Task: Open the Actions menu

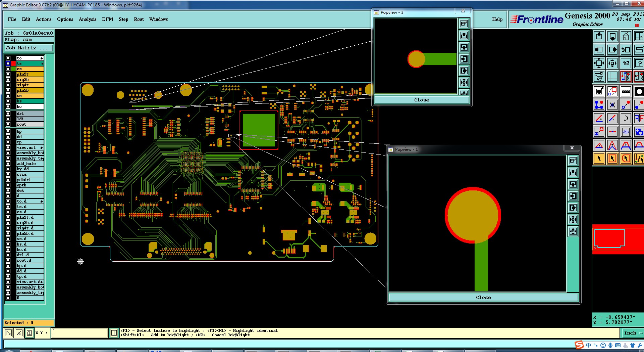Action: pos(44,19)
